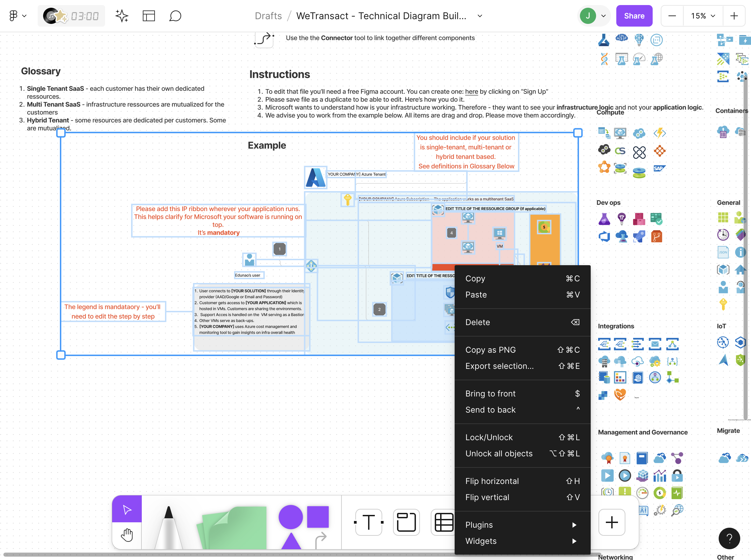Choose Export selection...
Viewport: 751px width, 560px height.
(x=522, y=366)
